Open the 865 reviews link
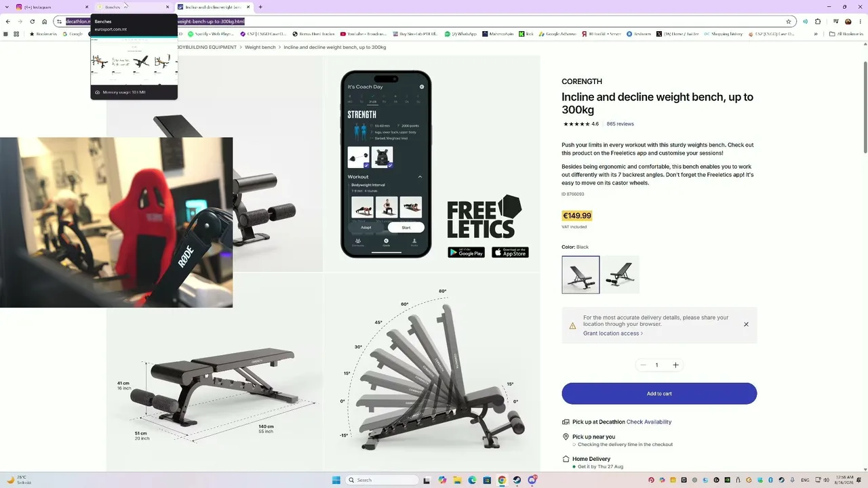 [620, 124]
